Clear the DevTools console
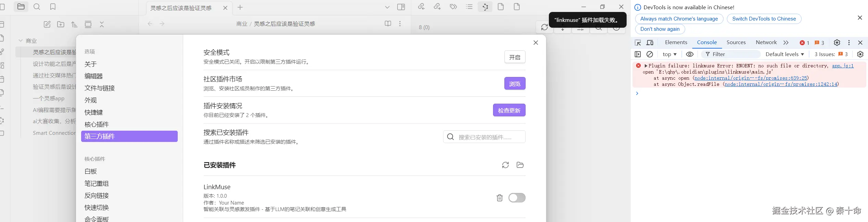868x222 pixels. (650, 54)
